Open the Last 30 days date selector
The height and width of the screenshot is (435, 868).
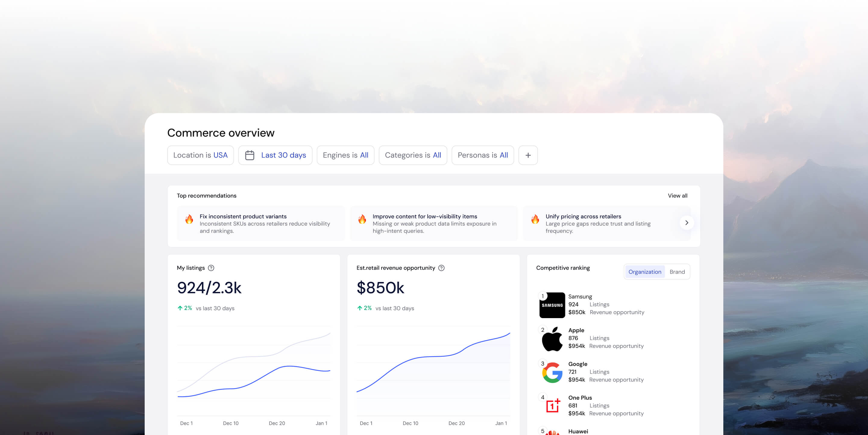(283, 155)
